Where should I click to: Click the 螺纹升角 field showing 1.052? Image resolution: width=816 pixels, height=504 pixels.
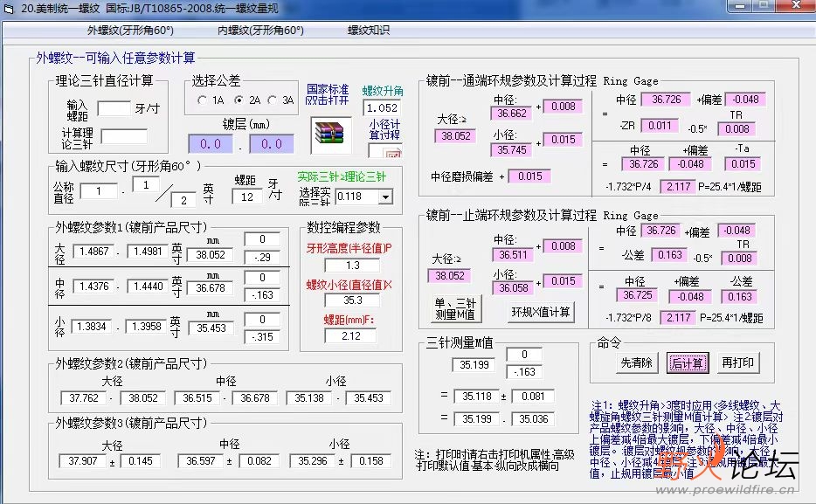(x=382, y=107)
